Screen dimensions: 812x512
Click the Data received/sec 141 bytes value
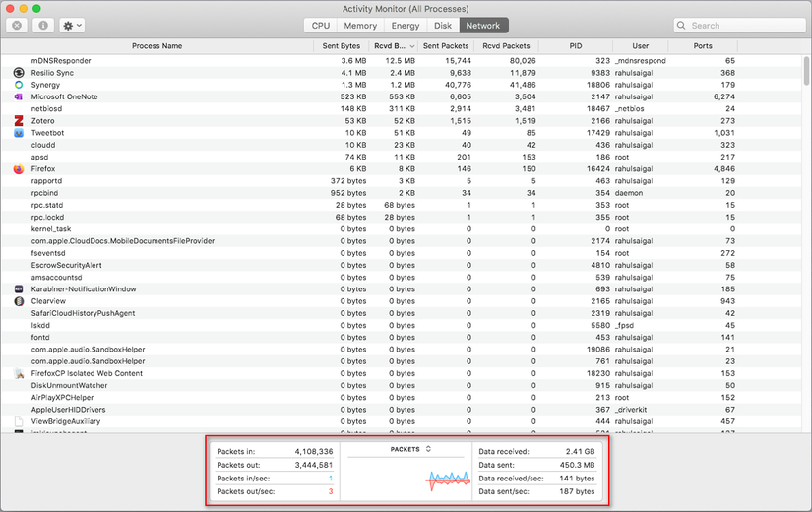[x=577, y=479]
